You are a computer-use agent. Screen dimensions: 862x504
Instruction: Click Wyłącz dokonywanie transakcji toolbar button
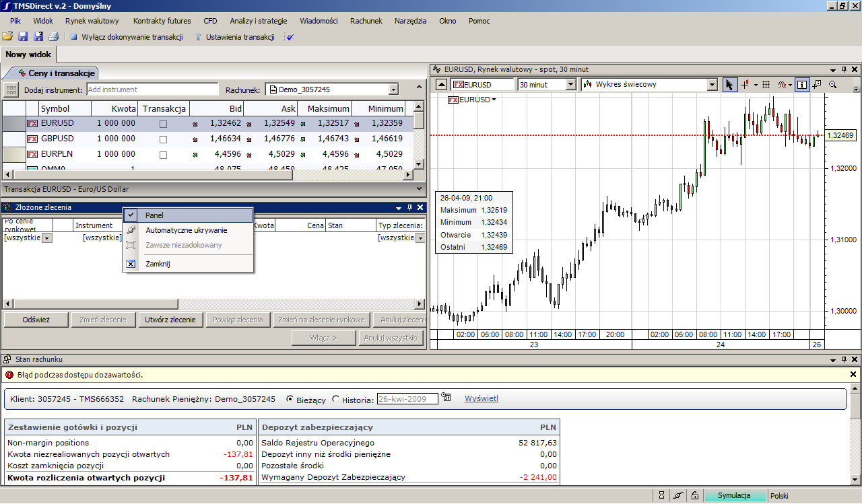[127, 37]
